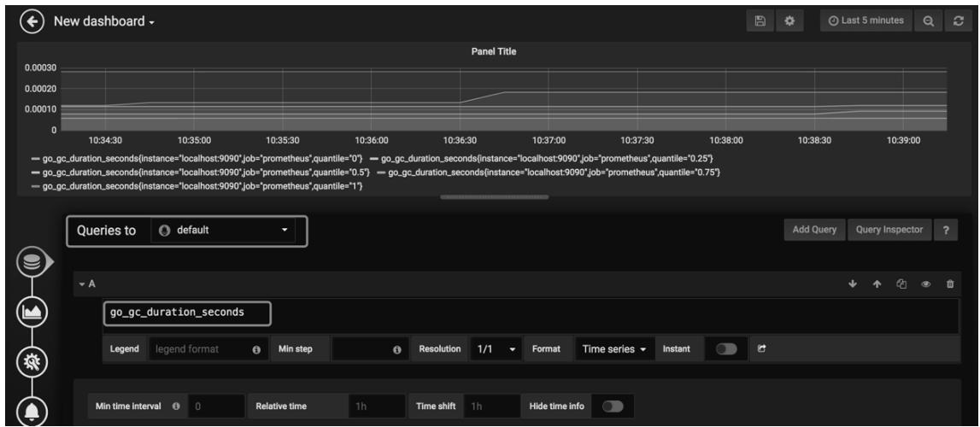The height and width of the screenshot is (427, 980).
Task: Open the Format Time series dropdown
Action: (x=613, y=350)
